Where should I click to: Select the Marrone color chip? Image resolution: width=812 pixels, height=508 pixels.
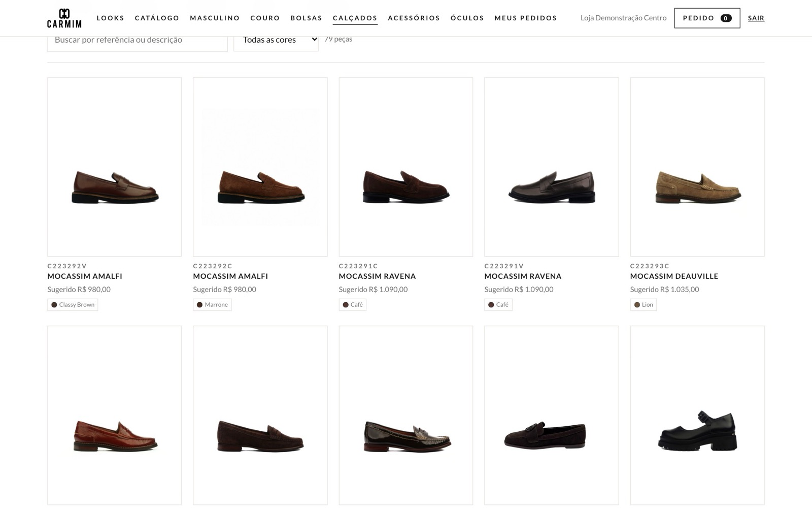pyautogui.click(x=212, y=305)
